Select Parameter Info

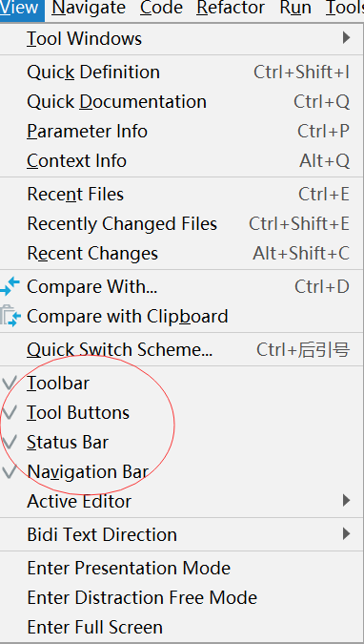coord(182,132)
